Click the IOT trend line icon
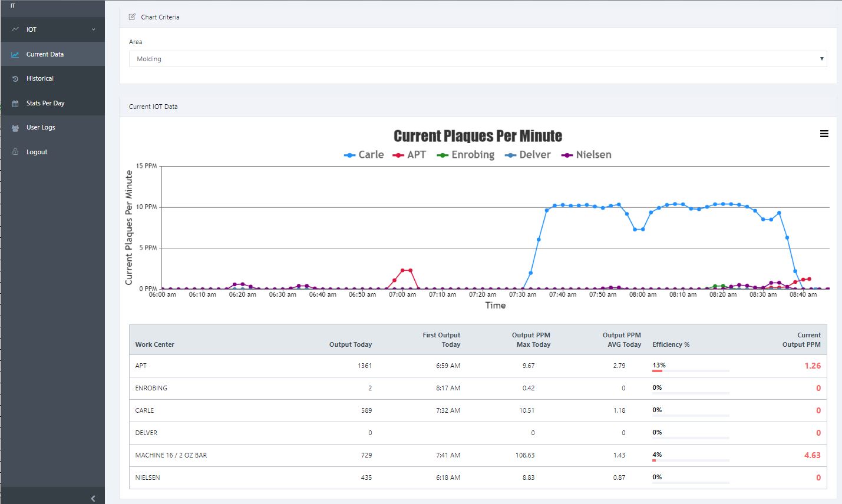Screen dimensions: 842x504 tap(15, 29)
